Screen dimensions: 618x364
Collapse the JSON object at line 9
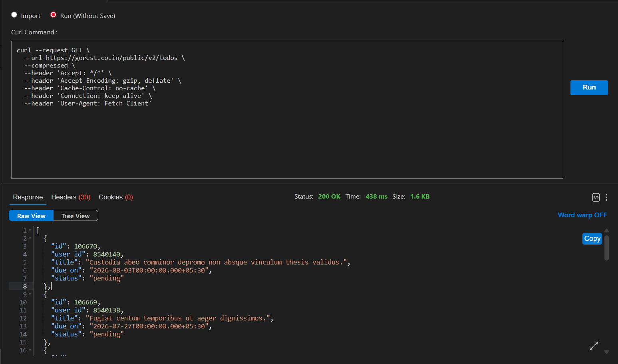tap(30, 294)
